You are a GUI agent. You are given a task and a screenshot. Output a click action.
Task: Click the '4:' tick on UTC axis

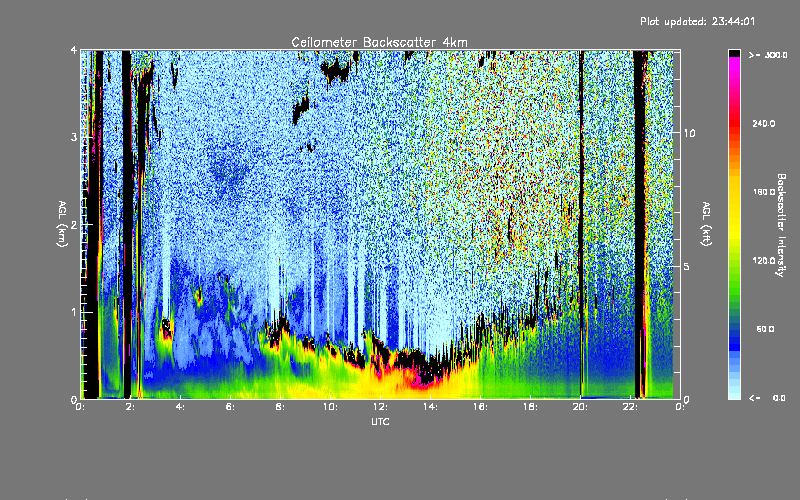(180, 407)
